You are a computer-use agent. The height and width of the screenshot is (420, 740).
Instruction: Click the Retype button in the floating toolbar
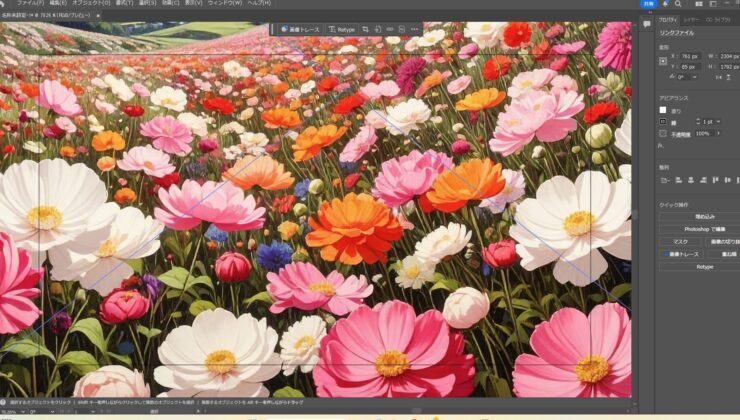[341, 30]
